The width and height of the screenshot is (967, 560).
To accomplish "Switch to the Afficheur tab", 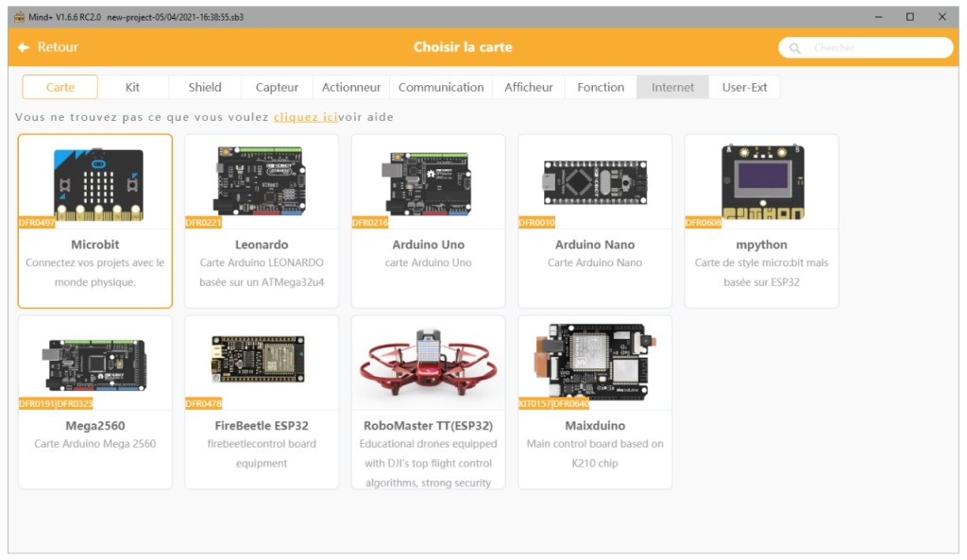I will (528, 86).
